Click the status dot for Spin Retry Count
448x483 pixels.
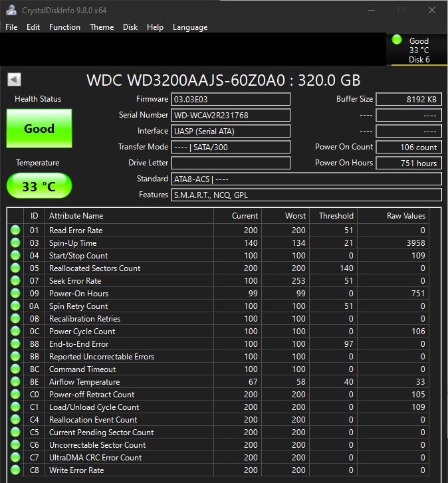[15, 306]
